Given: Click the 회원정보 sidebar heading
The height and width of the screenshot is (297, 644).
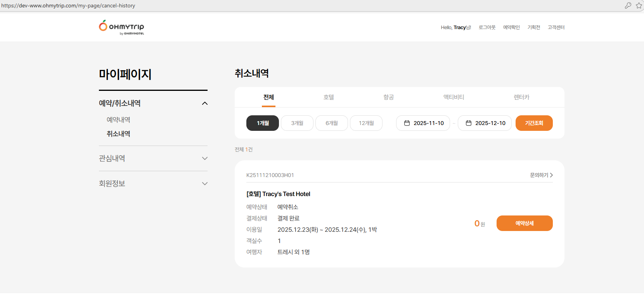Looking at the screenshot, I should [x=112, y=184].
